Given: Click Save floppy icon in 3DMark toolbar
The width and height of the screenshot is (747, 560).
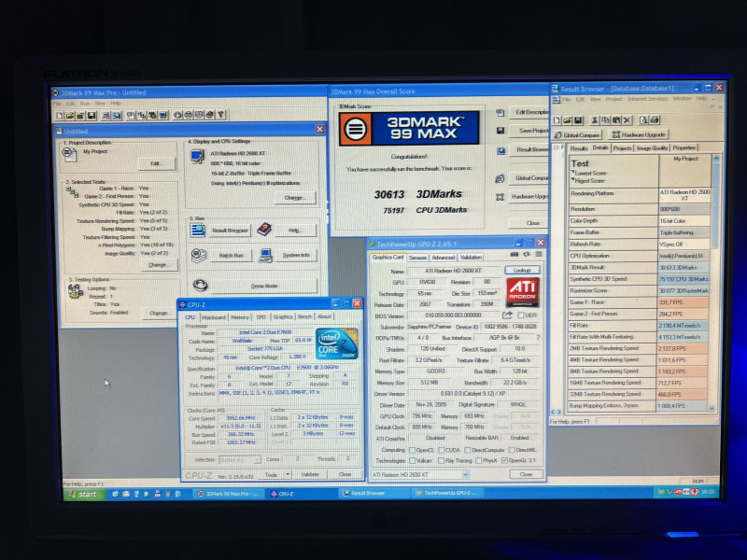Looking at the screenshot, I should tap(92, 115).
